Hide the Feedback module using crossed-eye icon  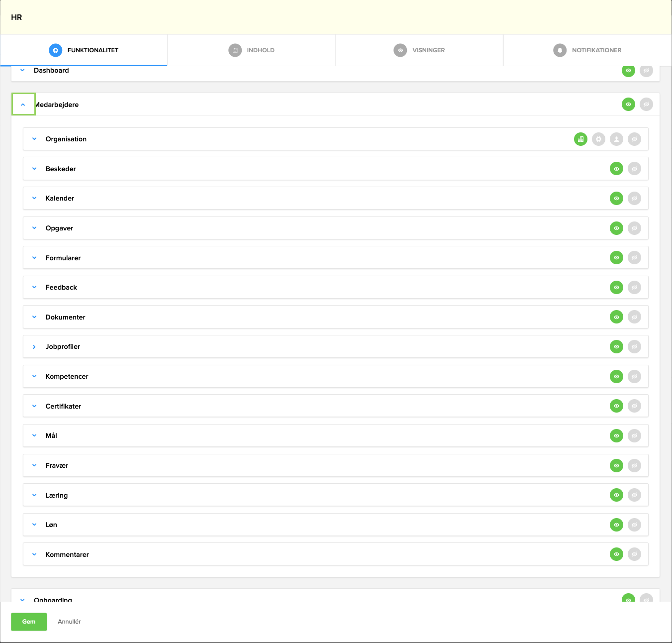(x=635, y=287)
